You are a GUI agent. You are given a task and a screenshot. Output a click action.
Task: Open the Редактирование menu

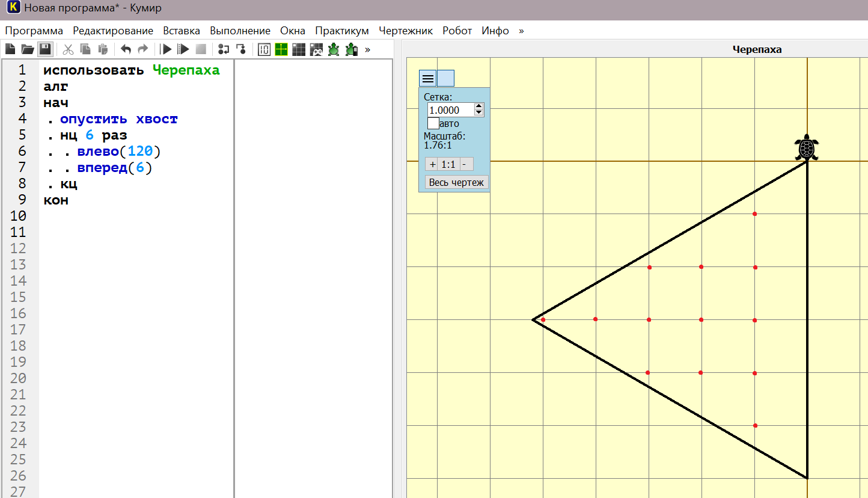(113, 31)
